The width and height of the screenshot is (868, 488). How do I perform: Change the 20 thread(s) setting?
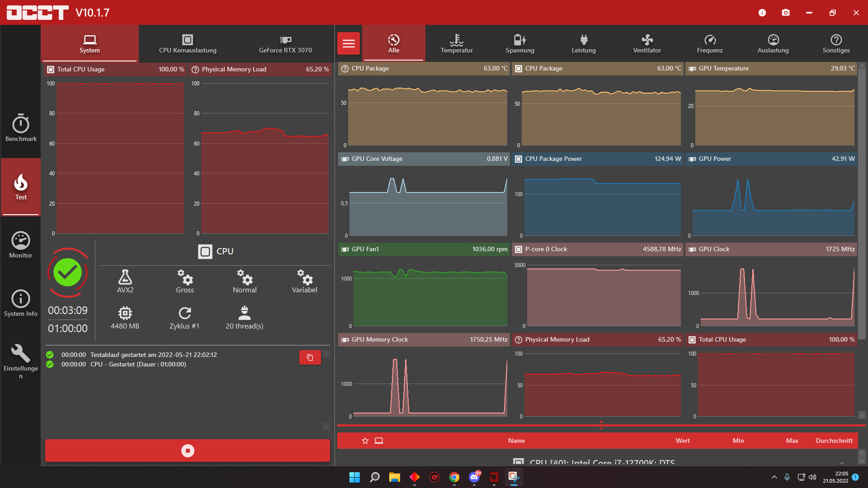[x=244, y=318]
